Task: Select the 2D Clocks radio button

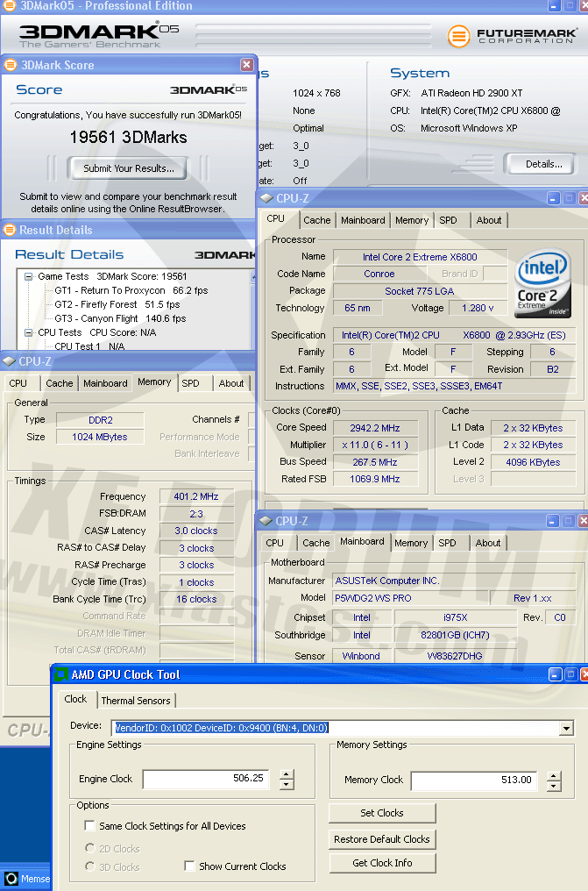Action: pyautogui.click(x=89, y=848)
